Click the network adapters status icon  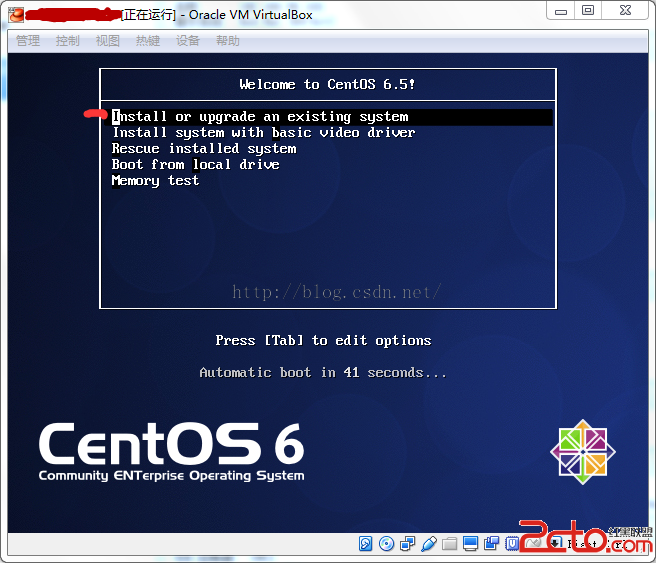pos(407,543)
